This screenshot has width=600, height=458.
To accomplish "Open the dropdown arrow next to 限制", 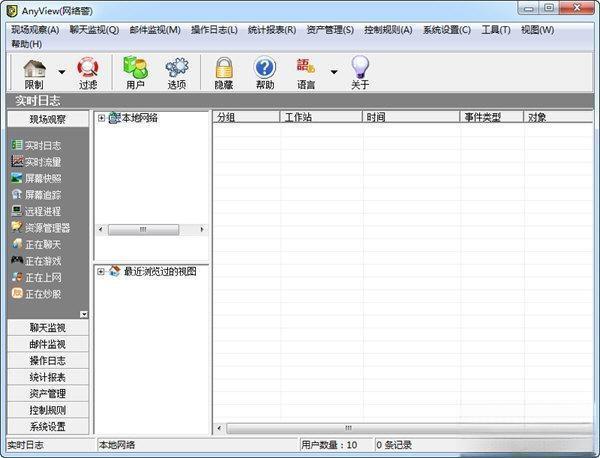I will point(62,72).
